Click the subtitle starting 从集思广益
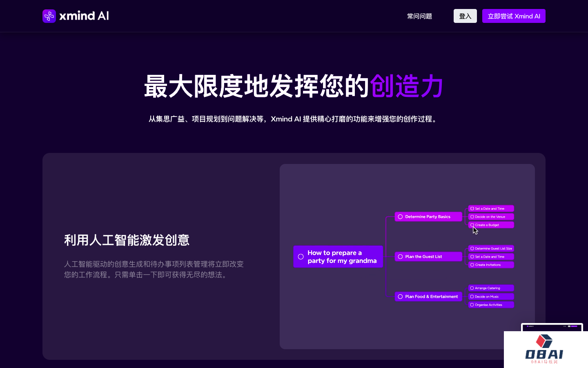The width and height of the screenshot is (588, 368). click(x=294, y=119)
